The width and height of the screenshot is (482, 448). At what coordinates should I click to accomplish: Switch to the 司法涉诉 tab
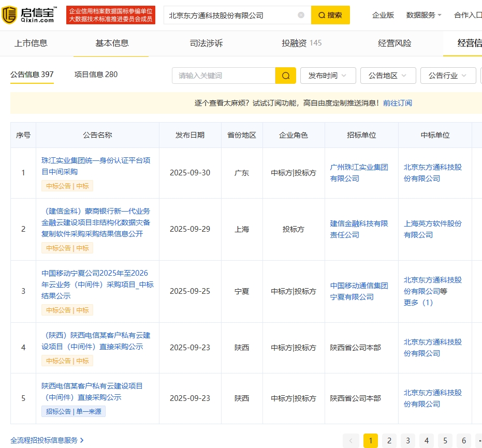[206, 43]
